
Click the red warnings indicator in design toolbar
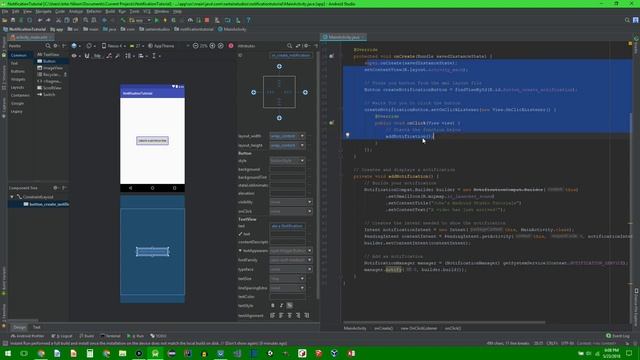click(x=231, y=46)
